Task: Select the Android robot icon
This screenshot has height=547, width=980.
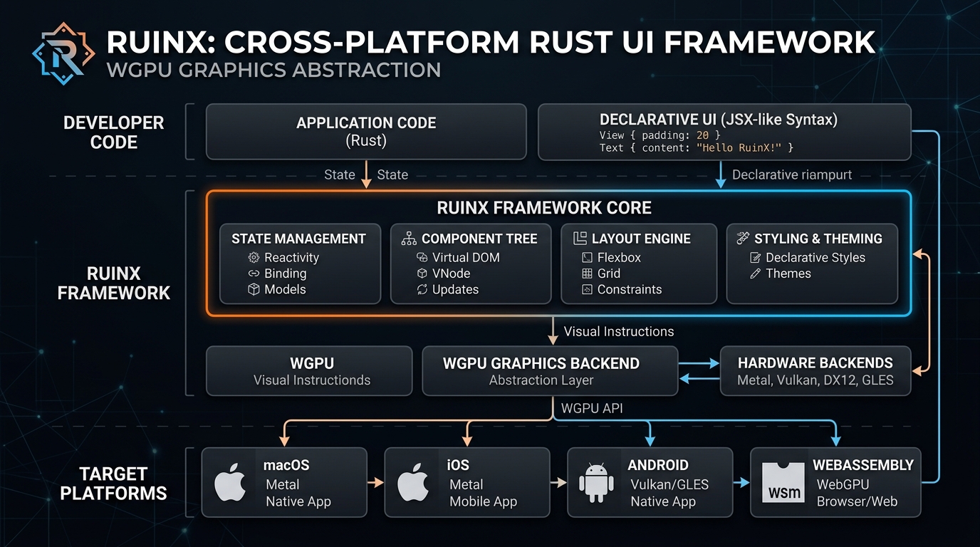Action: coord(597,484)
